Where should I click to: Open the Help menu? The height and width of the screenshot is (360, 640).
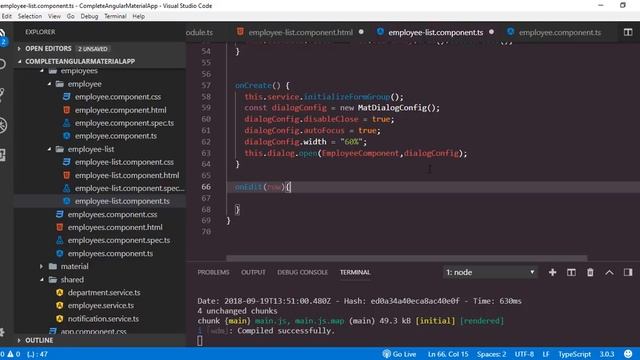[x=139, y=16]
